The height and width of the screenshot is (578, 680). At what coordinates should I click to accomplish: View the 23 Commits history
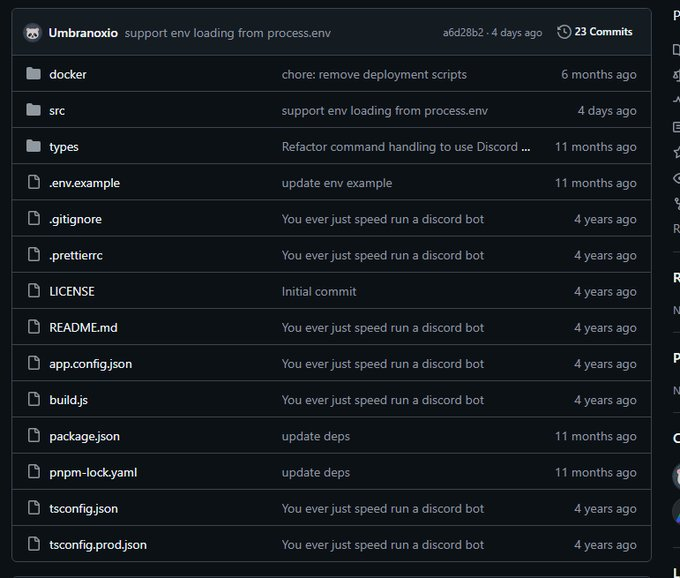(603, 32)
